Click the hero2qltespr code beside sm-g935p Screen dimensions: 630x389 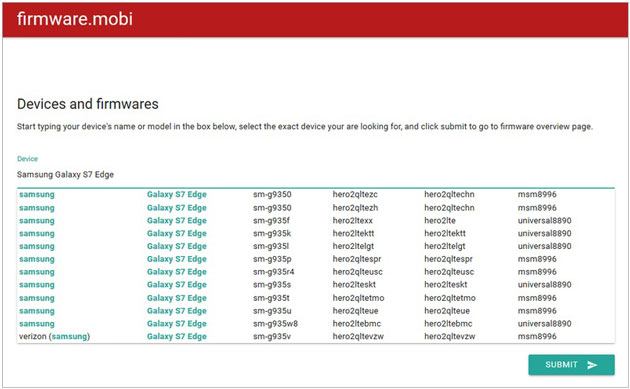[357, 259]
